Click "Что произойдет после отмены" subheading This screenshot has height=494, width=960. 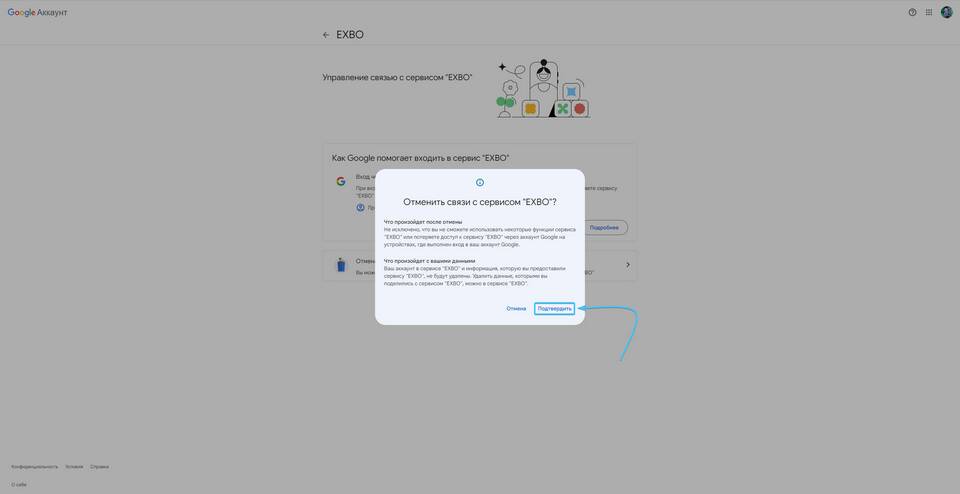[x=422, y=222]
